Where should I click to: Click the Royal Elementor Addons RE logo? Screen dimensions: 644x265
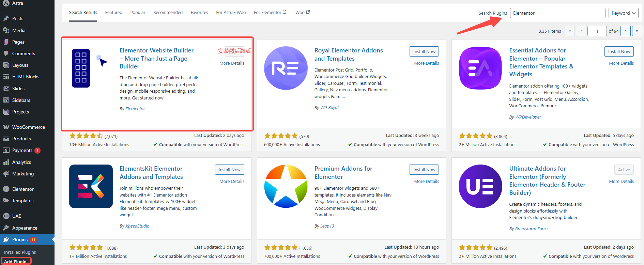pos(286,68)
